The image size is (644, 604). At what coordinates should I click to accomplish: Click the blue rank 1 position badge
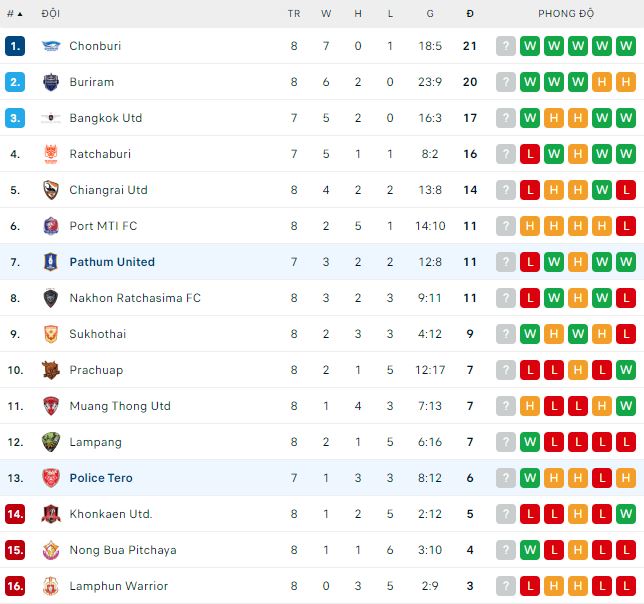click(x=14, y=46)
